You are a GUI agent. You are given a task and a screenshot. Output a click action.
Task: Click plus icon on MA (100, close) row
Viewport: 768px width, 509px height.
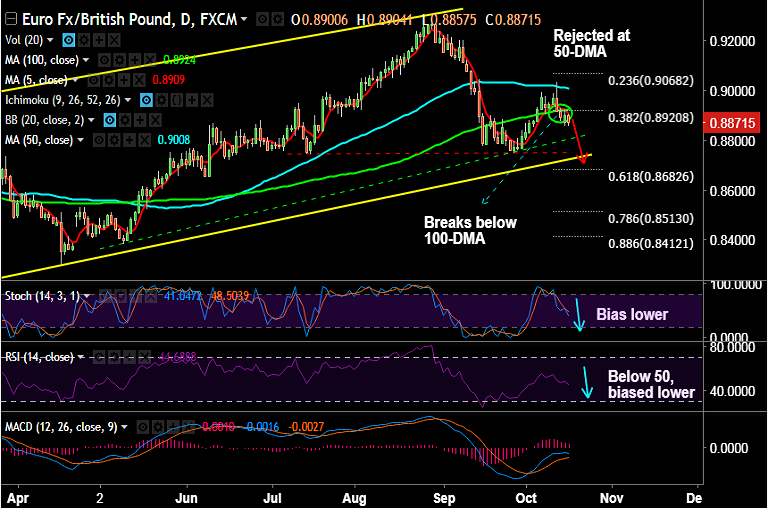tap(134, 60)
